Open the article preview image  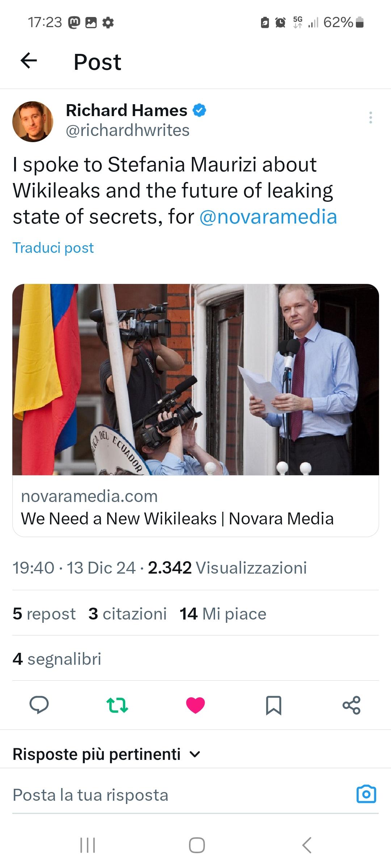click(x=195, y=379)
